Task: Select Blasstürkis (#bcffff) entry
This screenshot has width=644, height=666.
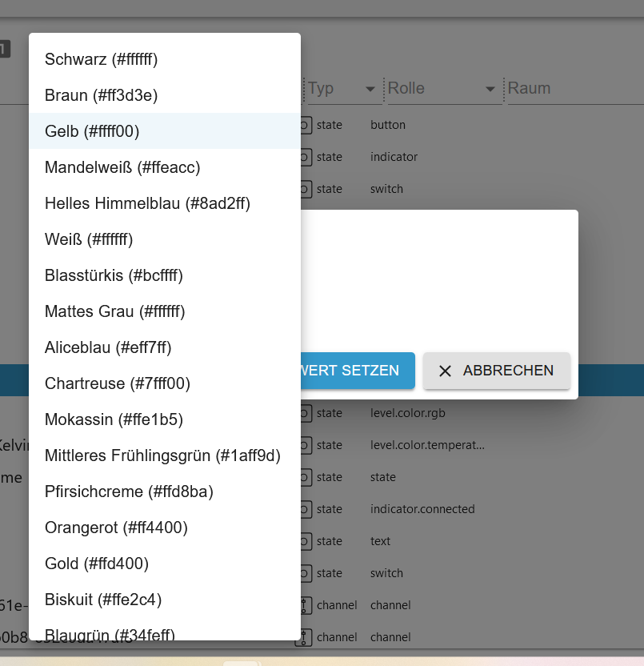Action: point(114,275)
